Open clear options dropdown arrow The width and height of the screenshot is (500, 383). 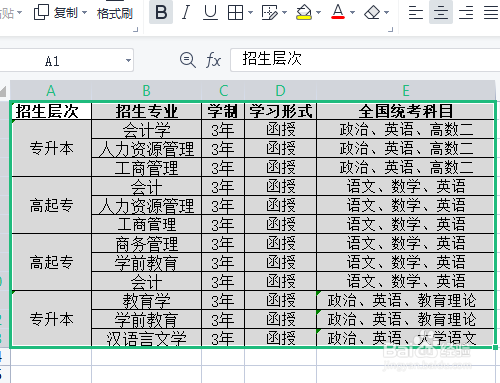[x=387, y=13]
